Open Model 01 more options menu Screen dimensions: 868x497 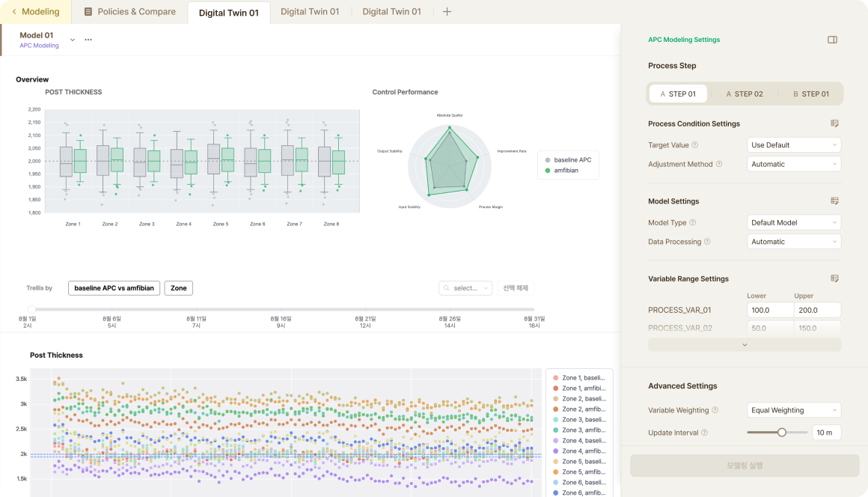click(x=88, y=40)
